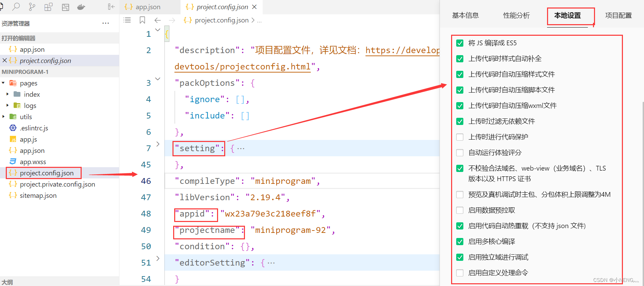Click the logs folder icon
The height and width of the screenshot is (286, 644).
[x=17, y=105]
